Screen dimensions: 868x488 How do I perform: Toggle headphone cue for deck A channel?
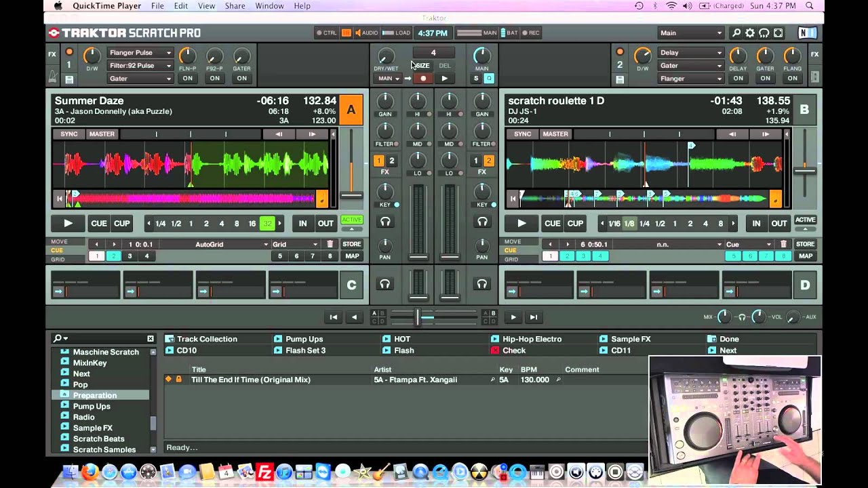point(385,222)
